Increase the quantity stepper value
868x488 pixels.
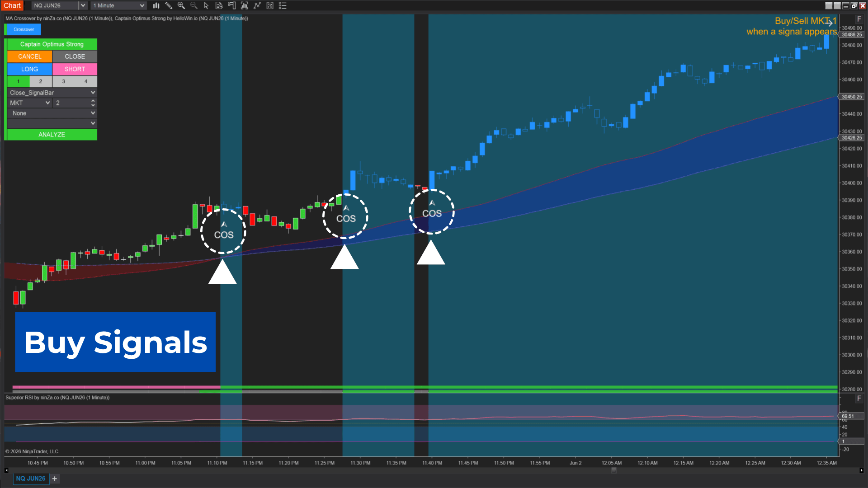pyautogui.click(x=93, y=101)
